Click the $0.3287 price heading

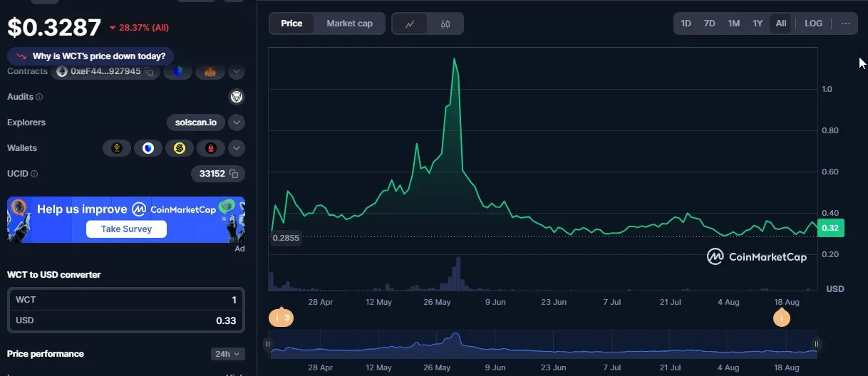[x=54, y=27]
